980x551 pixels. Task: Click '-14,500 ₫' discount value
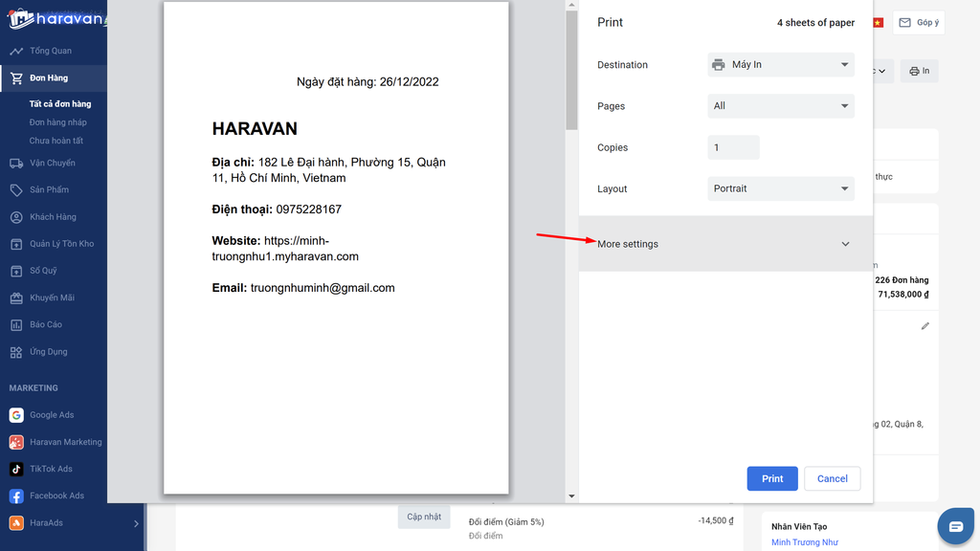(716, 520)
